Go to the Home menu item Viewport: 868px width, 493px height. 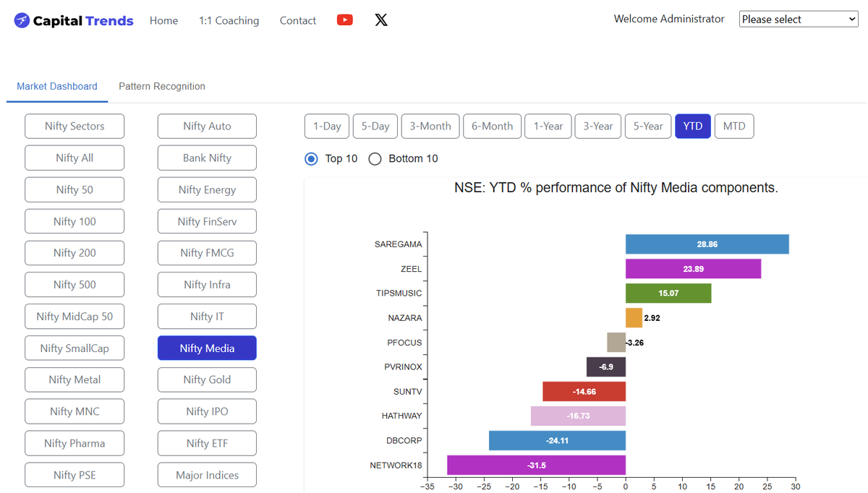pos(163,21)
